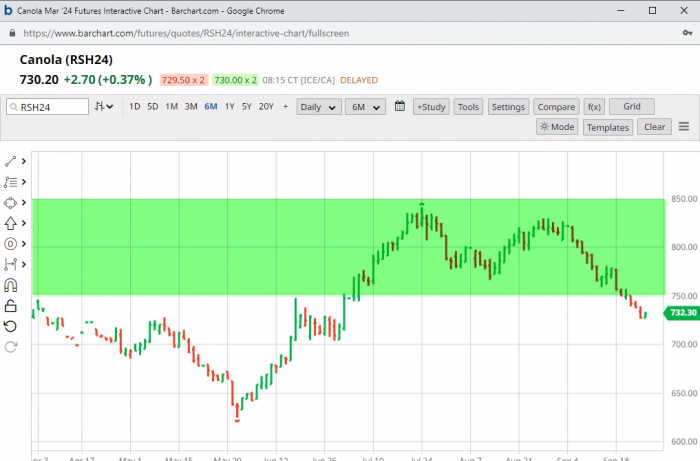
Task: Click the Canola (RSH24) title
Action: tap(66, 60)
